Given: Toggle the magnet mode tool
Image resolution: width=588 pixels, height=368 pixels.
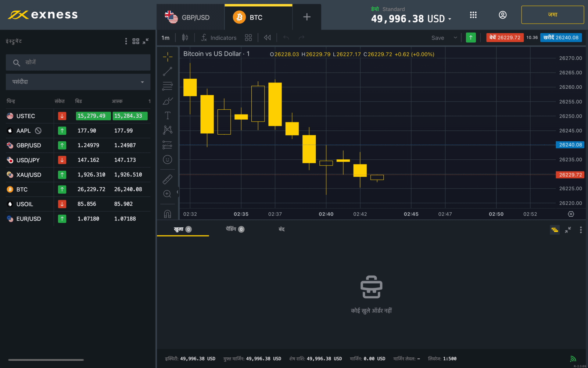Looking at the screenshot, I should [168, 214].
